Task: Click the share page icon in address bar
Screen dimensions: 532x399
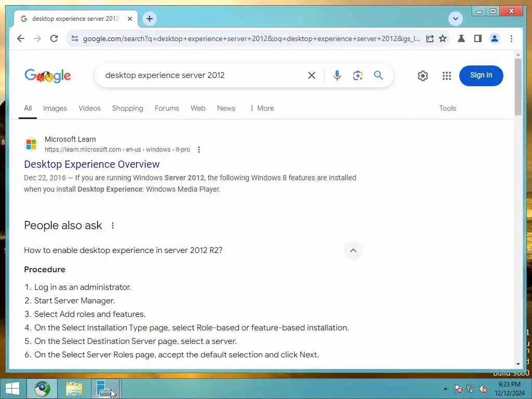Action: (x=430, y=38)
